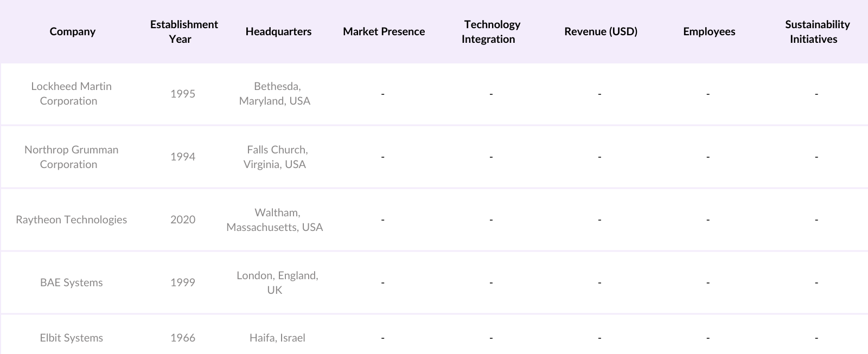Click the Waltham, Massachusetts, USA cell

click(x=275, y=220)
